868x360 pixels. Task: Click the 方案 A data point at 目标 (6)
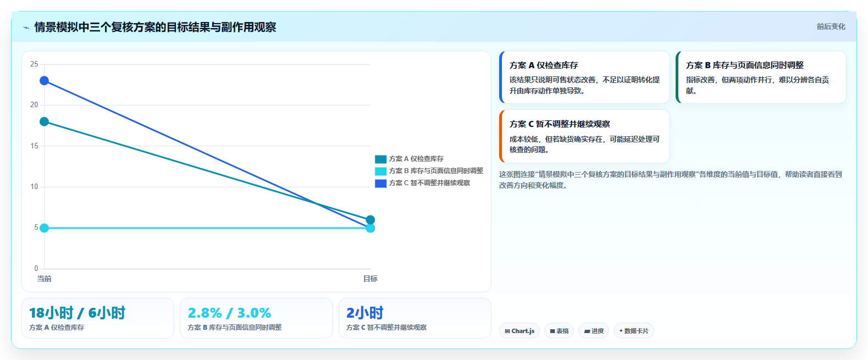371,220
